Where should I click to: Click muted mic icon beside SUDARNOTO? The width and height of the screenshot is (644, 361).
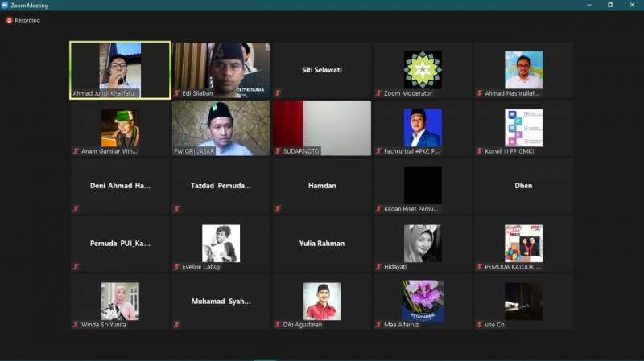tap(278, 151)
